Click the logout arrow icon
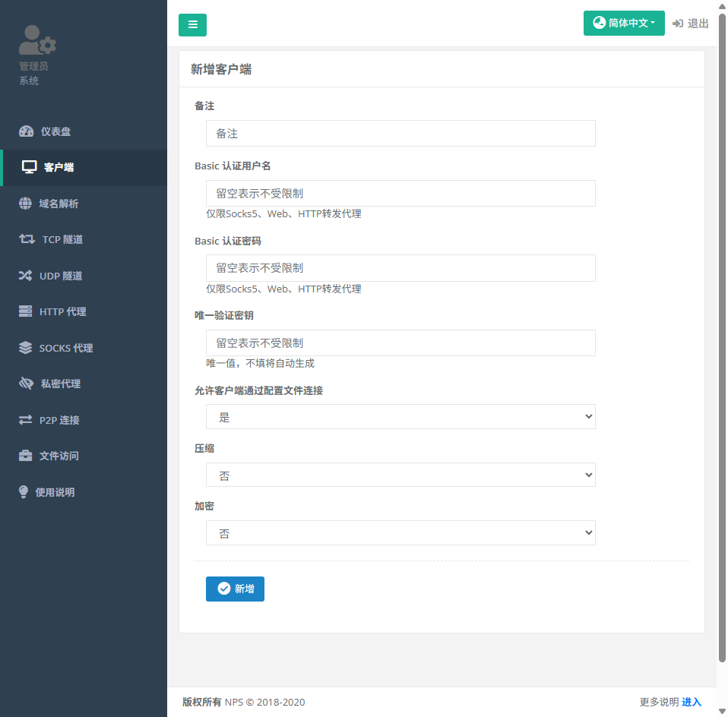728x717 pixels. pyautogui.click(x=678, y=24)
